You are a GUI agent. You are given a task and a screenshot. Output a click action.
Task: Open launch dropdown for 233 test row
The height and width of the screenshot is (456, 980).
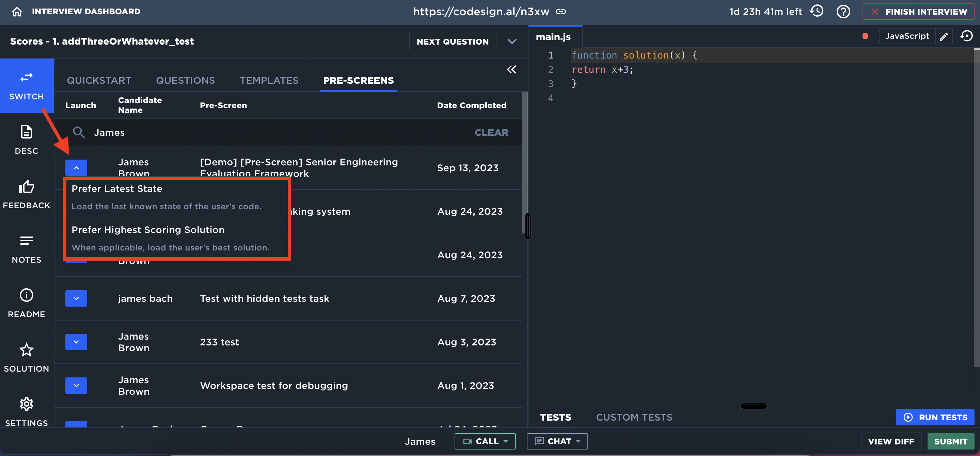[x=76, y=342]
